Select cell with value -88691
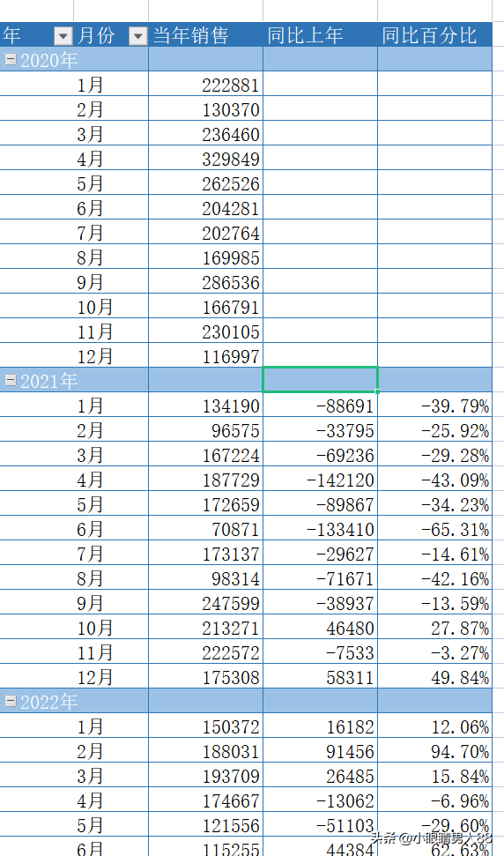This screenshot has width=504, height=856. [320, 406]
